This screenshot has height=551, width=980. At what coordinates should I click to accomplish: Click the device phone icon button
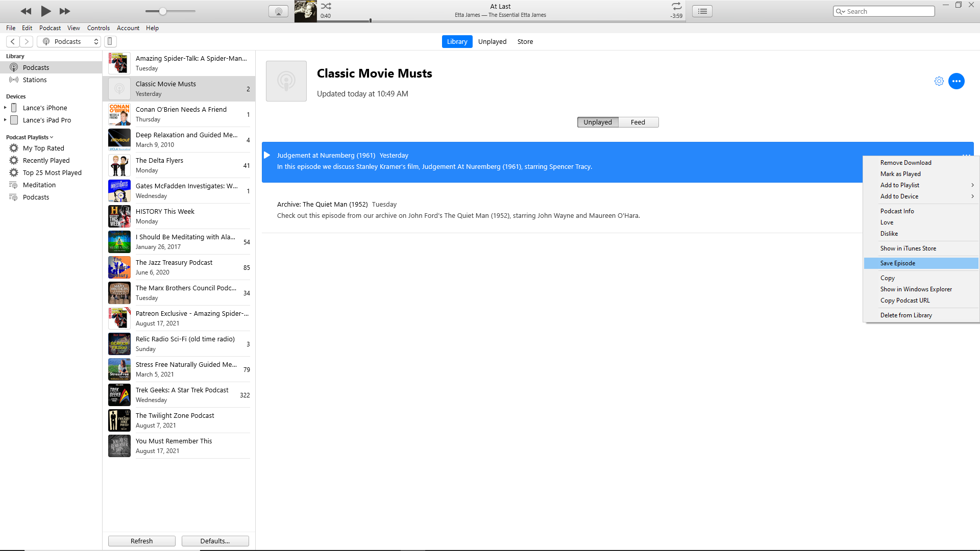[x=110, y=42]
